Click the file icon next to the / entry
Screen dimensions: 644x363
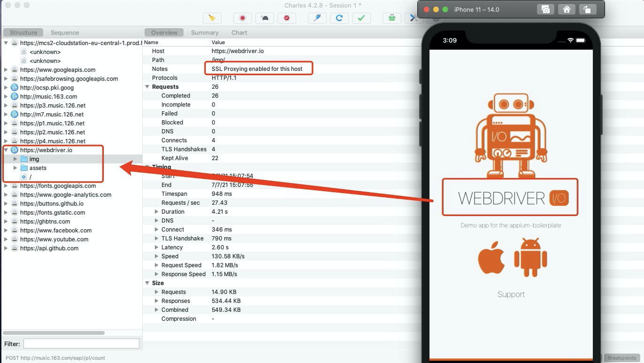coord(23,177)
